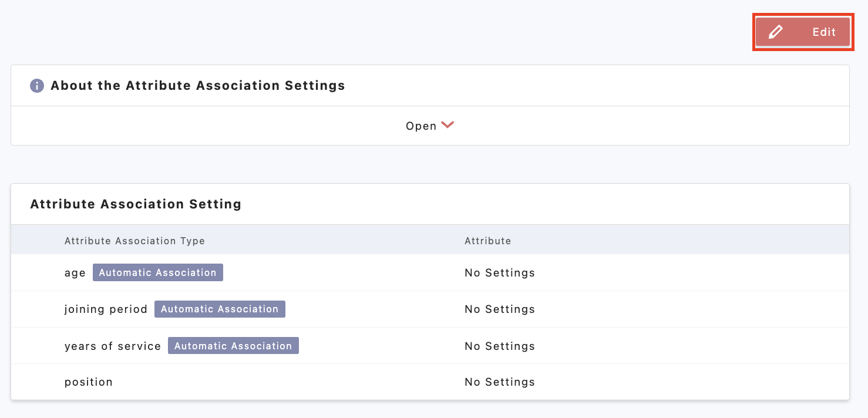Screen dimensions: 868x418
Task: Click Automatic Association badge next to age
Action: pos(157,272)
